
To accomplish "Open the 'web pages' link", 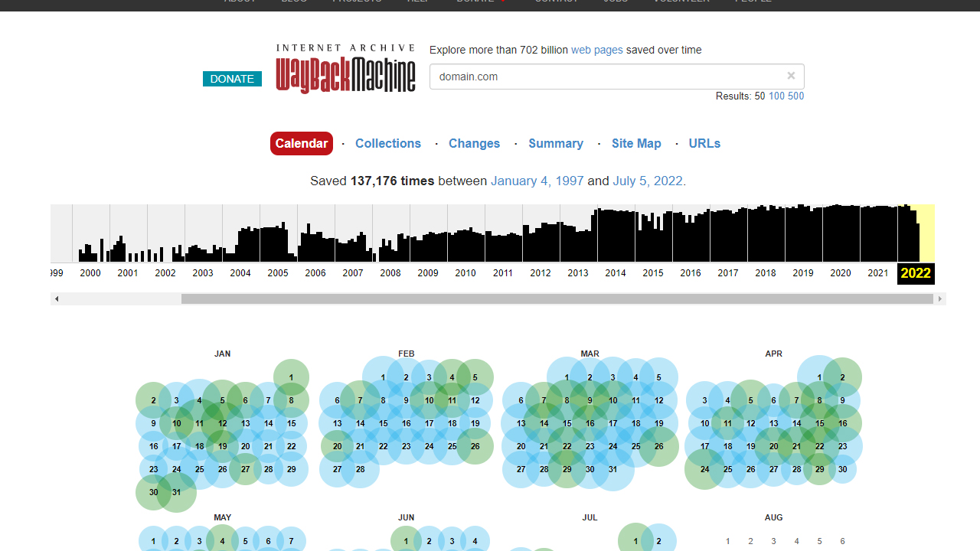I will point(597,50).
